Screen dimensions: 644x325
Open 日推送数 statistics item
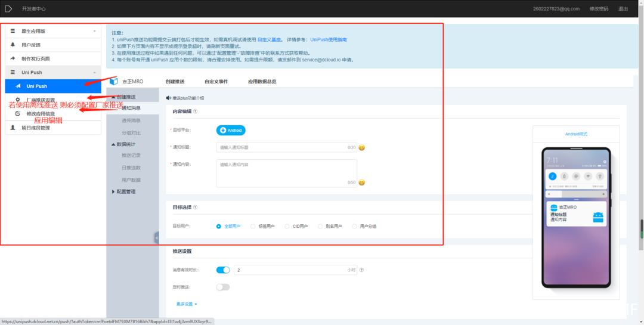[x=132, y=168]
